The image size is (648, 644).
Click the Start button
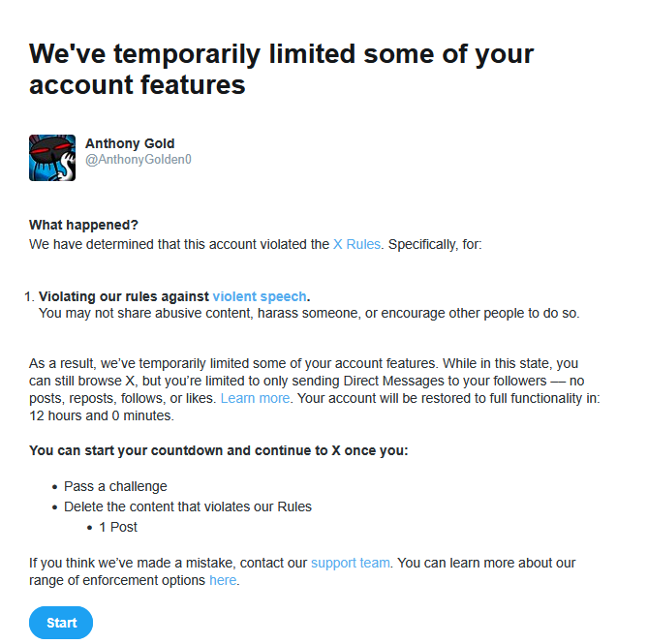pos(61,623)
